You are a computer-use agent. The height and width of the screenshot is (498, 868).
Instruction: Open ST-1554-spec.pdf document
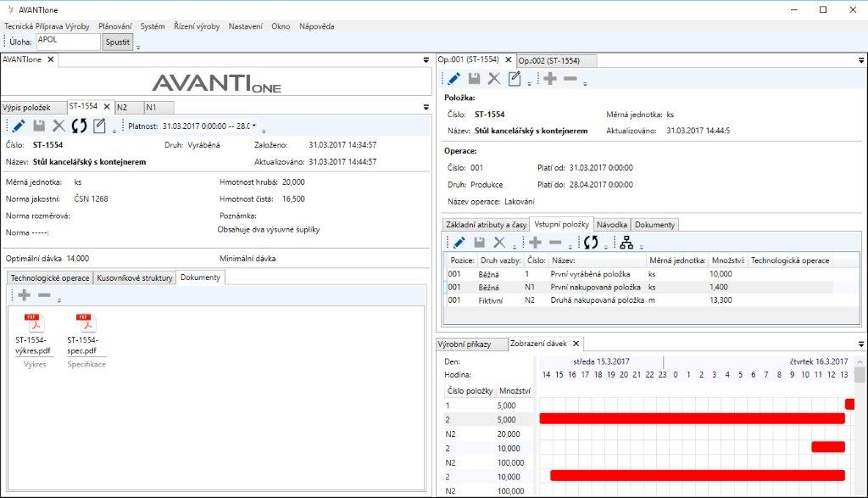(x=84, y=334)
